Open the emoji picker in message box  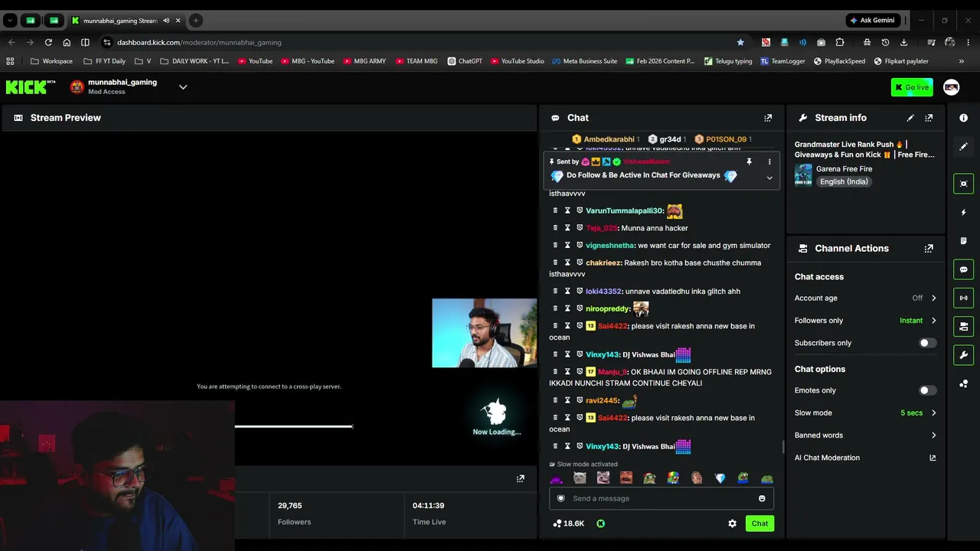[x=762, y=498]
